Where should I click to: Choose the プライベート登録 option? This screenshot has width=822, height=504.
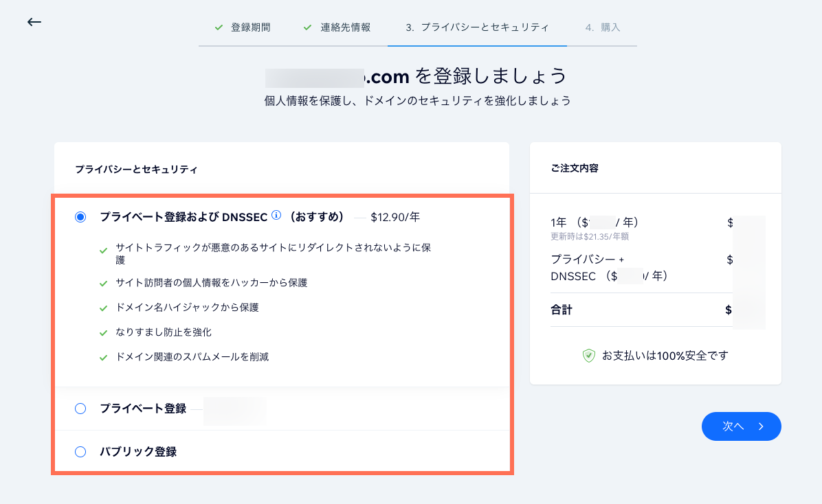pos(80,409)
